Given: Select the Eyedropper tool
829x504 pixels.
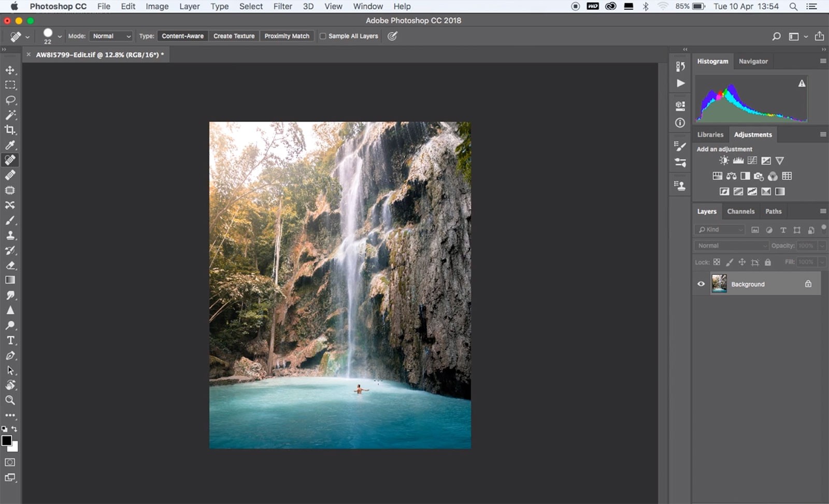Looking at the screenshot, I should (x=10, y=145).
